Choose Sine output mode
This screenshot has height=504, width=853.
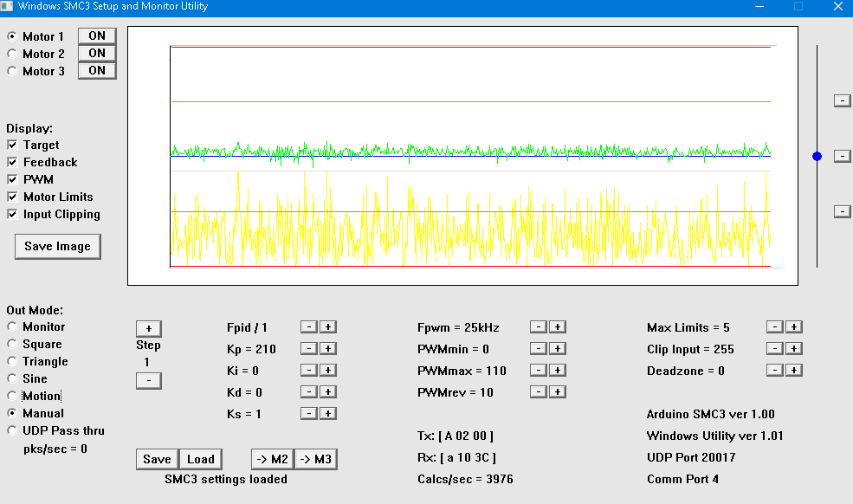click(12, 379)
